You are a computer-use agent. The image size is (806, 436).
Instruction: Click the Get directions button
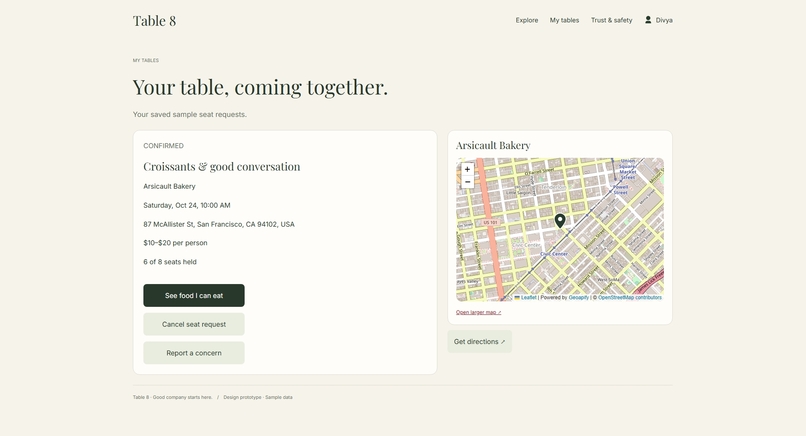tap(480, 341)
